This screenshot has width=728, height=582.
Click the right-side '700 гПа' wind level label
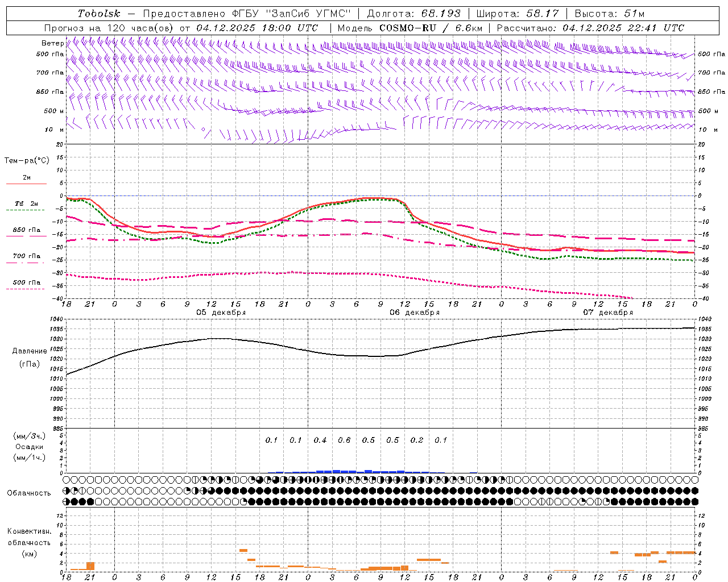(712, 73)
